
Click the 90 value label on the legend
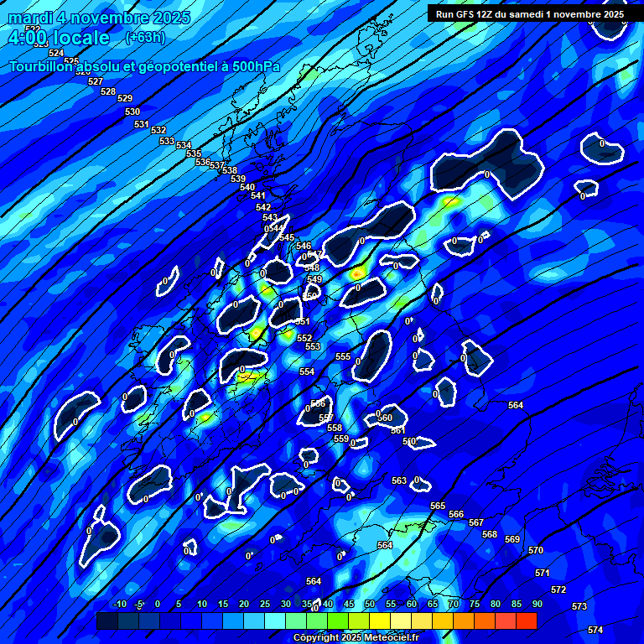tap(537, 604)
